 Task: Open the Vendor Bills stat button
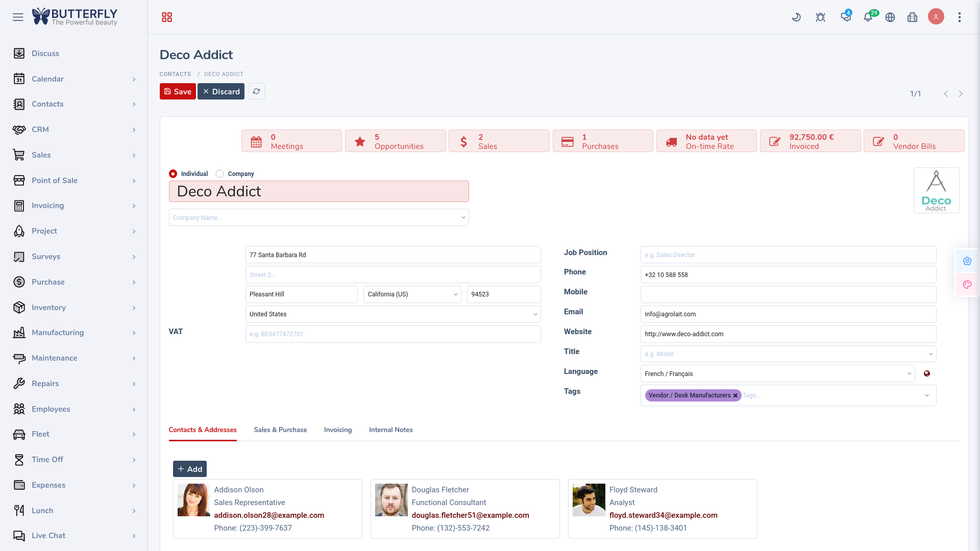[x=914, y=141]
